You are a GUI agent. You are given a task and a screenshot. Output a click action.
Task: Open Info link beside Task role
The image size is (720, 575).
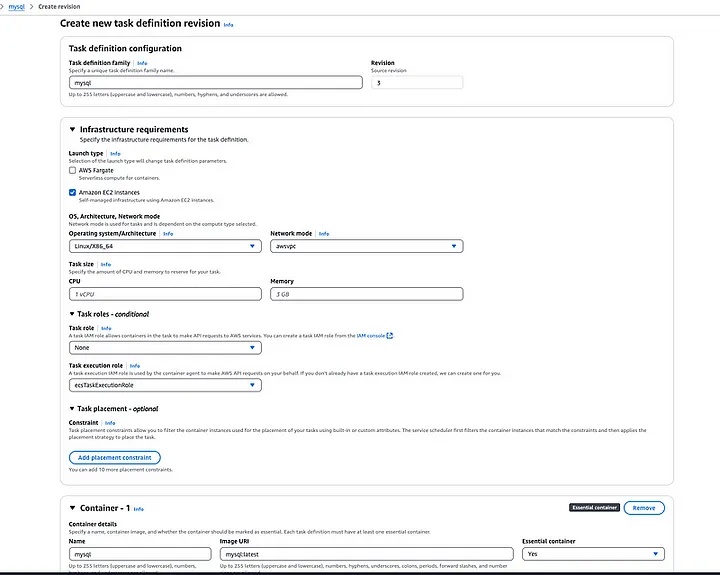[106, 328]
